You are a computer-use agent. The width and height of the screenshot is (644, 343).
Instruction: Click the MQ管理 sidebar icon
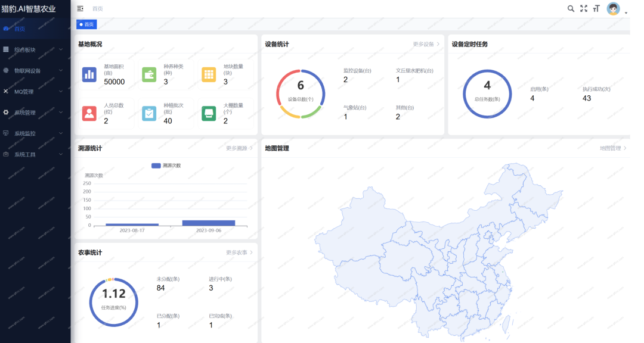tap(6, 92)
